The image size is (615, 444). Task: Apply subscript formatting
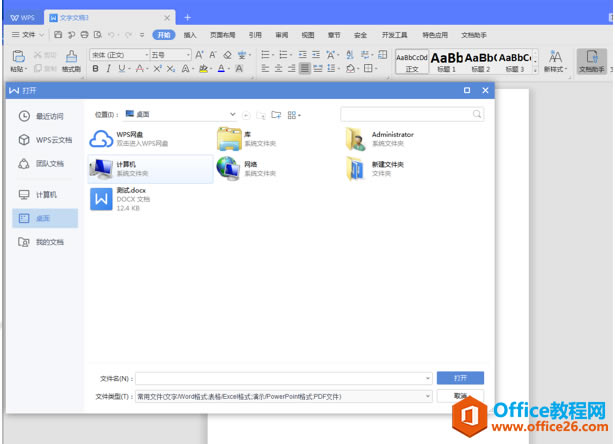click(171, 69)
